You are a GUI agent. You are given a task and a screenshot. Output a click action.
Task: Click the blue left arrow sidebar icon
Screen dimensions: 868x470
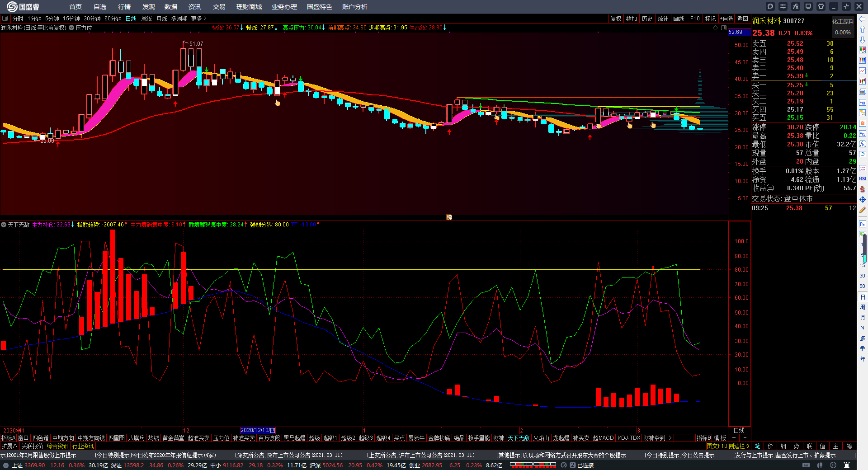[x=863, y=19]
